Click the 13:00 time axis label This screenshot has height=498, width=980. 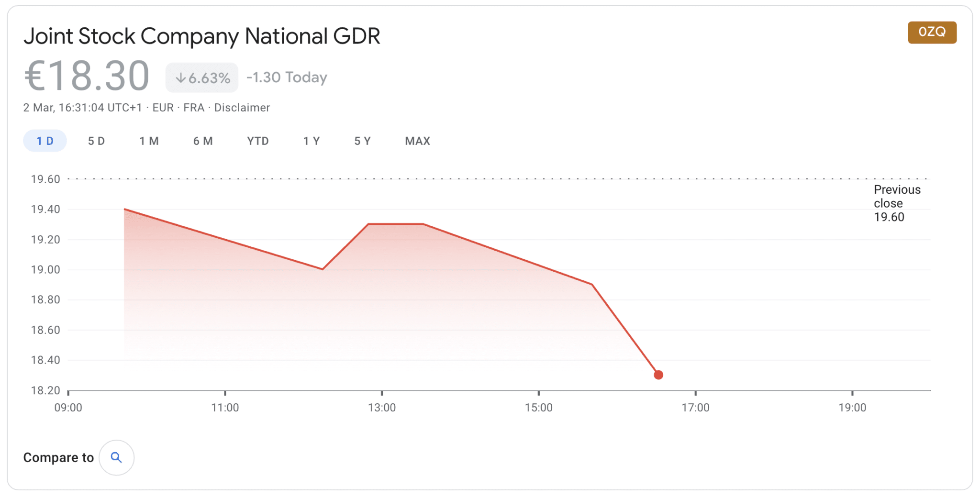(x=382, y=408)
